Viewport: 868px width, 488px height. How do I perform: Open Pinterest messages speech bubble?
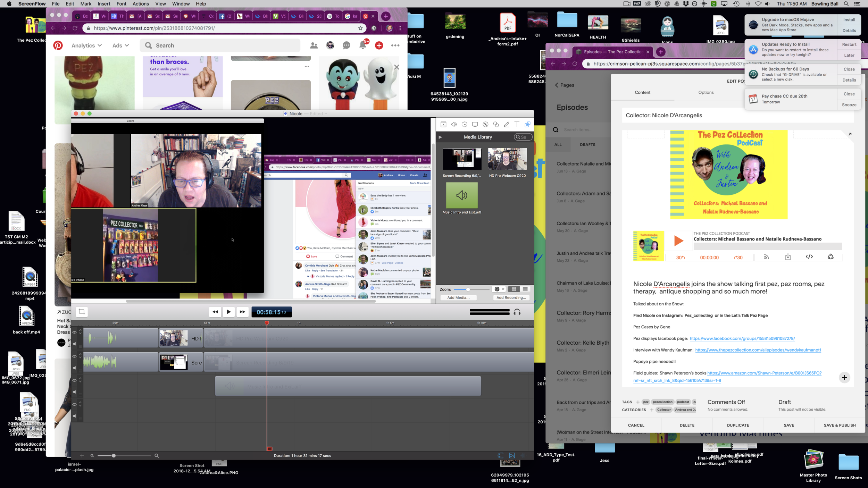347,45
